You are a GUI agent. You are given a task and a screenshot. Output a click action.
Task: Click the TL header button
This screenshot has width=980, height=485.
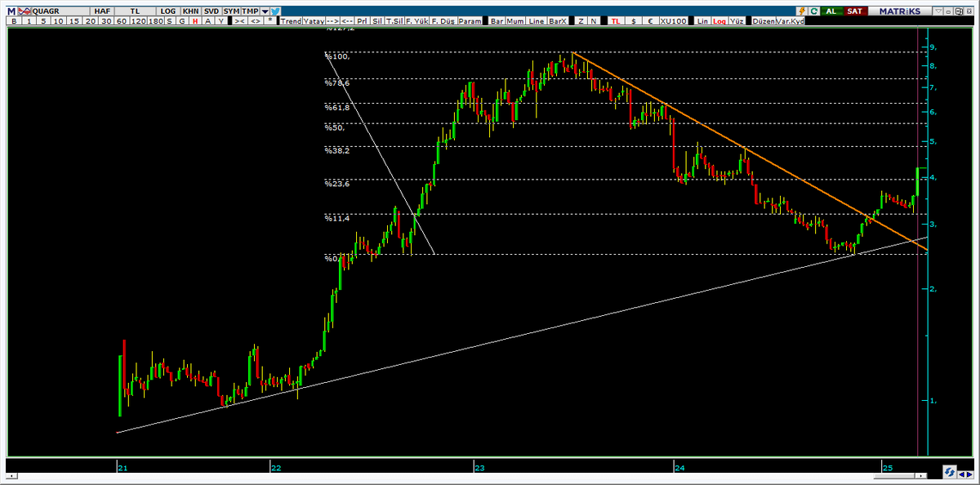135,11
